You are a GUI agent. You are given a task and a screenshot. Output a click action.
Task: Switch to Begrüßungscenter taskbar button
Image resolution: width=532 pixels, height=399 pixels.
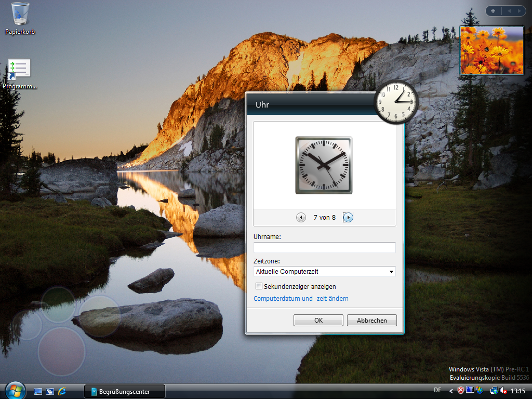point(125,392)
